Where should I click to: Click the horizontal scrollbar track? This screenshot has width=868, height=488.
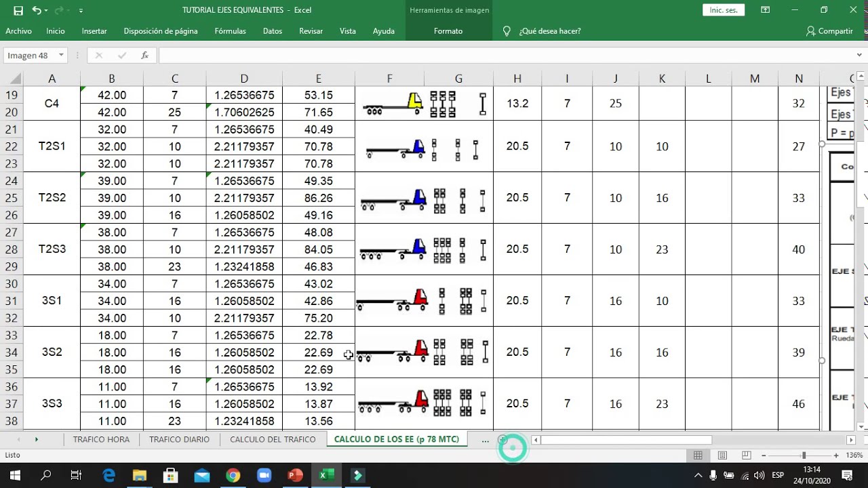pos(780,440)
